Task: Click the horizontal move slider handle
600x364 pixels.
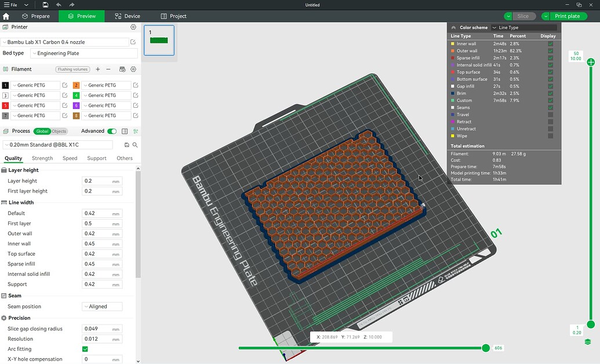Action: coord(486,348)
